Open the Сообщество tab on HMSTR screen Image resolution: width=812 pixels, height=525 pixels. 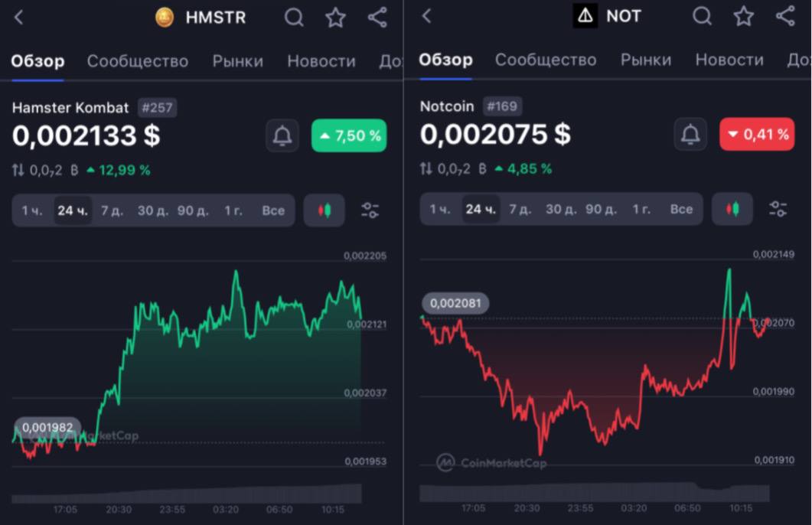(x=138, y=61)
